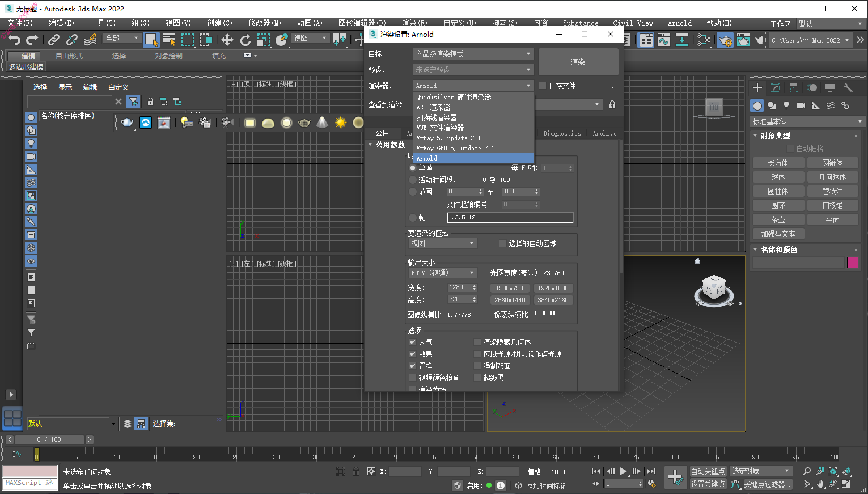Click the 长方体 box primitive button
This screenshot has width=868, height=494.
778,163
